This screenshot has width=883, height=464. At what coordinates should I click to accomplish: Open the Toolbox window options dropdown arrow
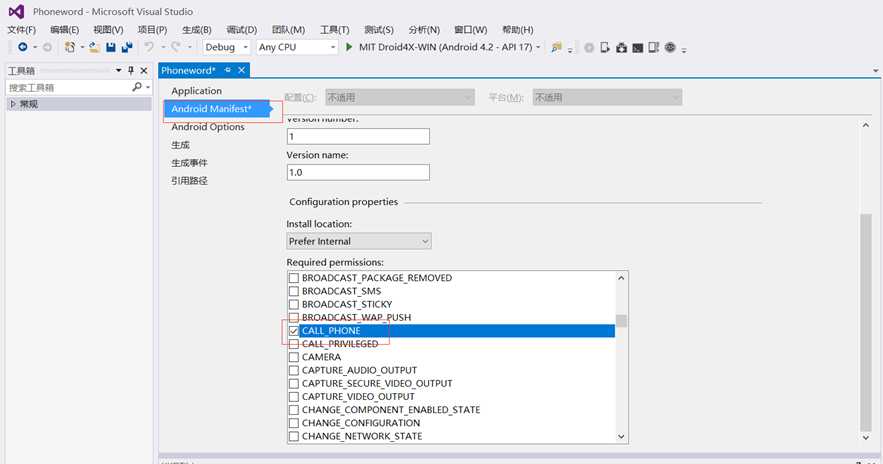point(118,70)
